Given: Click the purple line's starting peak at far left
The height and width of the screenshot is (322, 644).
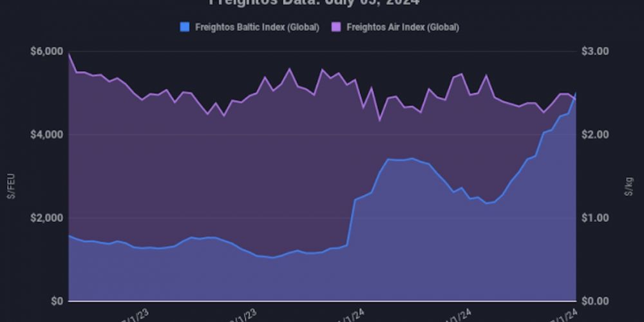Looking at the screenshot, I should (x=69, y=54).
